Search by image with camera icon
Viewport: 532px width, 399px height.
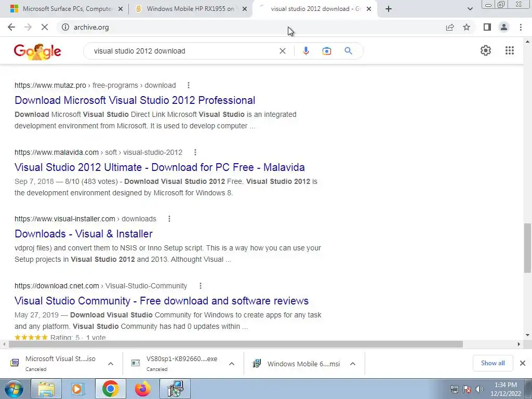(327, 51)
